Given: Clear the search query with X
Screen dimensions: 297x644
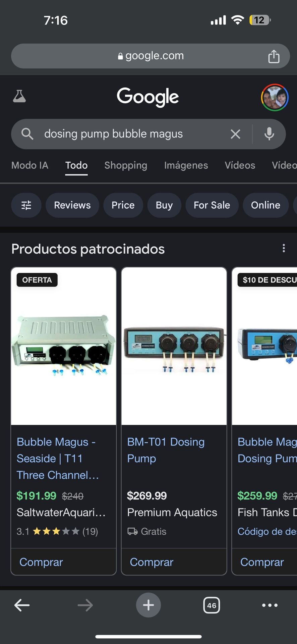Looking at the screenshot, I should 235,134.
